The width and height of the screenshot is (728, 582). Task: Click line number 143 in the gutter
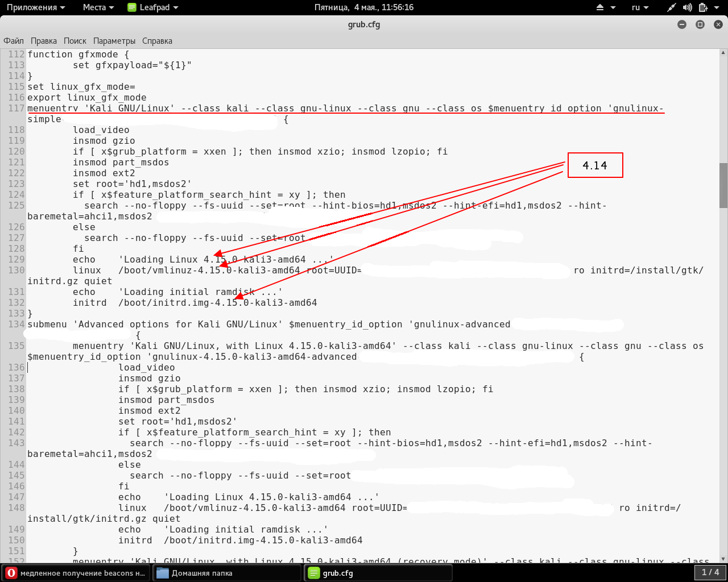tap(16, 443)
